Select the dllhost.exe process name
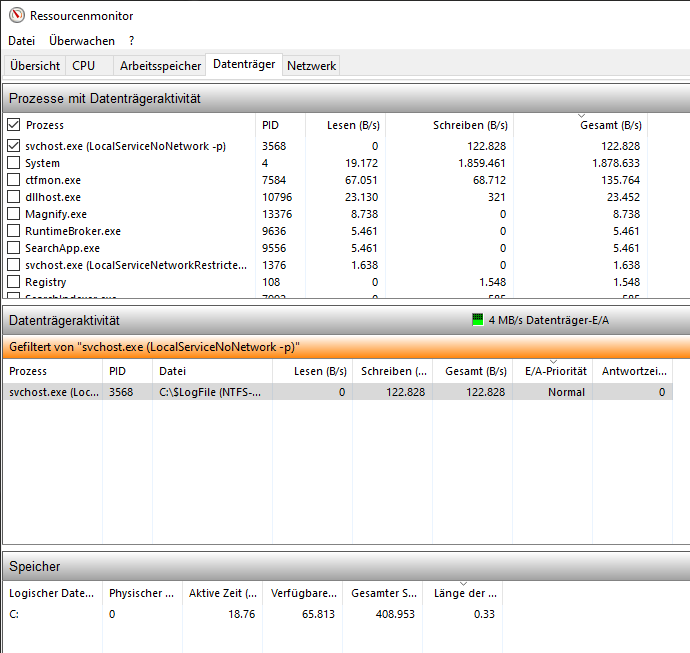Image resolution: width=690 pixels, height=653 pixels. point(53,197)
